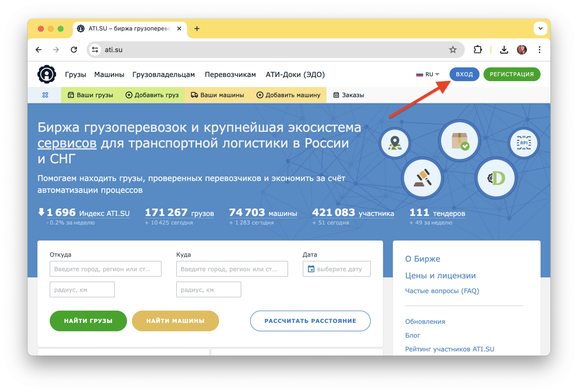The height and width of the screenshot is (392, 578).
Task: Open browser extensions puzzle icon
Action: point(478,50)
